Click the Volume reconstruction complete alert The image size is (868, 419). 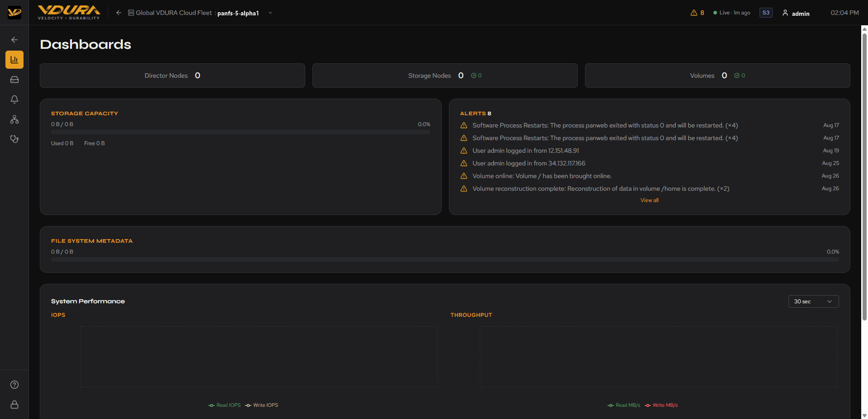[649, 188]
